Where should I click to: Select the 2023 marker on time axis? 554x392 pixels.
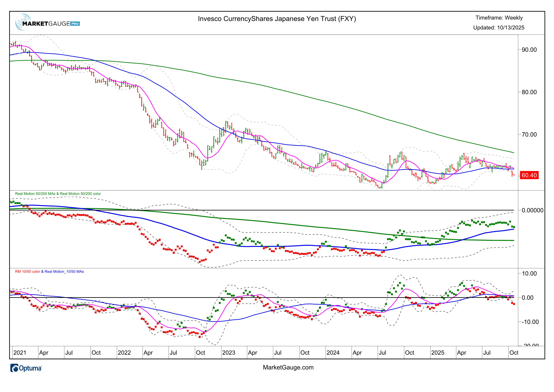(x=229, y=353)
